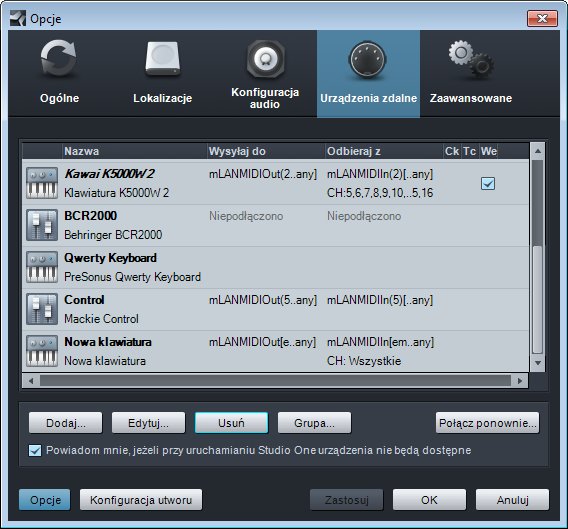The width and height of the screenshot is (568, 529).
Task: Select the Qwerty Keyboard device name
Action: tap(110, 258)
